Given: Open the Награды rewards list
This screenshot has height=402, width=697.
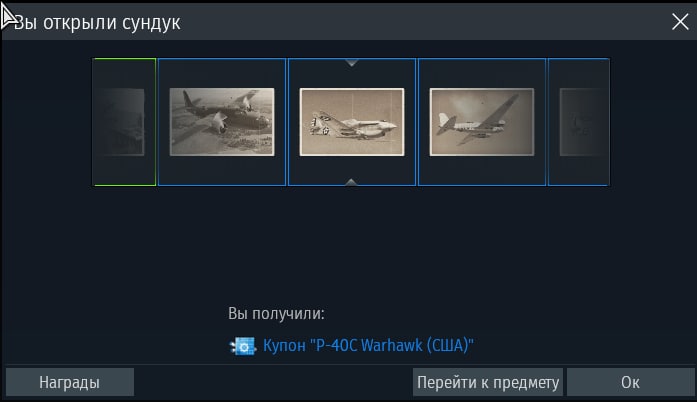Looking at the screenshot, I should [x=69, y=382].
